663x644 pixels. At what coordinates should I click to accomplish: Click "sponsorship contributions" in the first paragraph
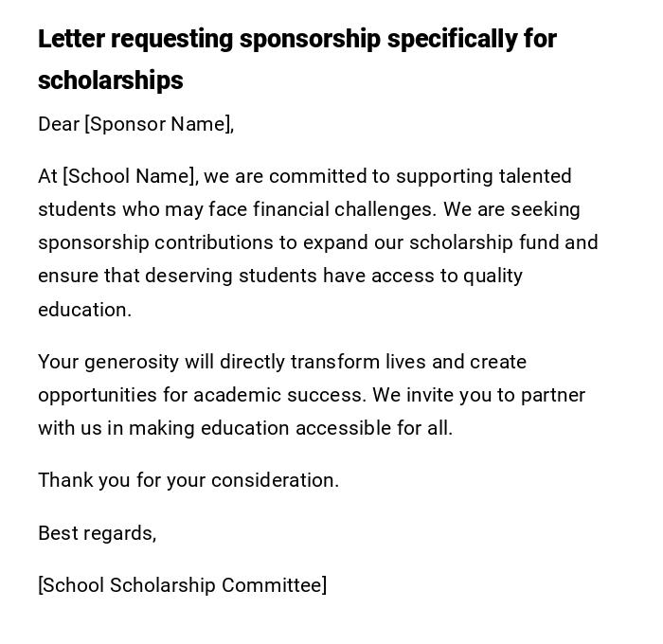click(x=154, y=242)
